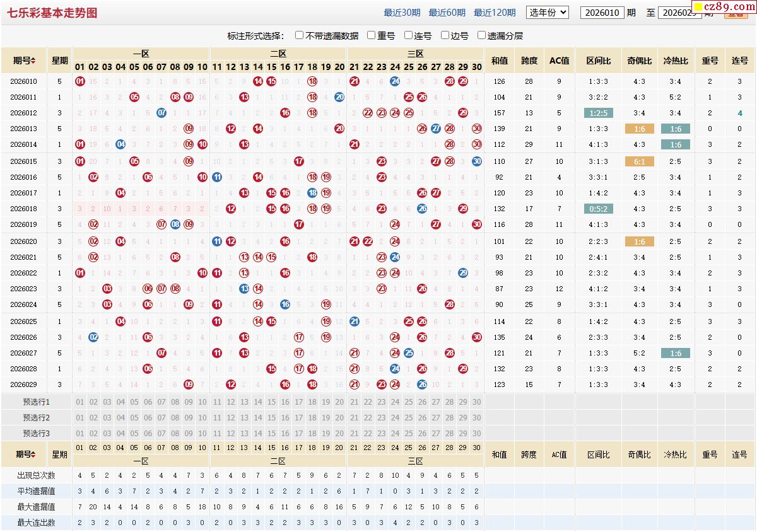Viewport: 757px width, 532px height.
Task: Click blue ball 02 in the 2026026 row
Action: (x=93, y=337)
